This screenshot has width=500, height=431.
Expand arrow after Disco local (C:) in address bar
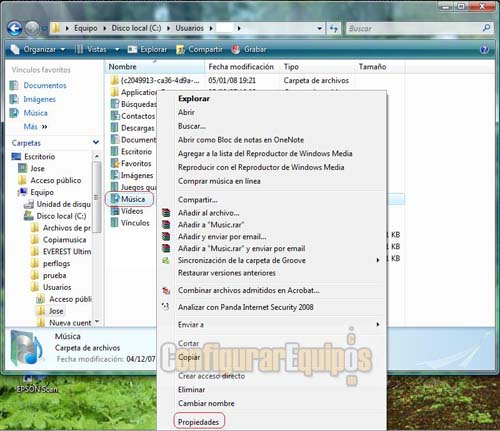168,28
